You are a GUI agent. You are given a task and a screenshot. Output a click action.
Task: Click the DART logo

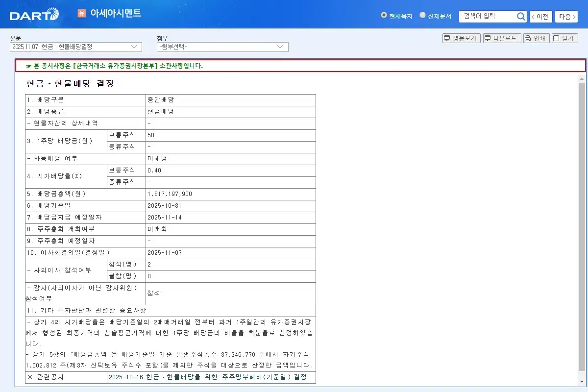click(34, 14)
